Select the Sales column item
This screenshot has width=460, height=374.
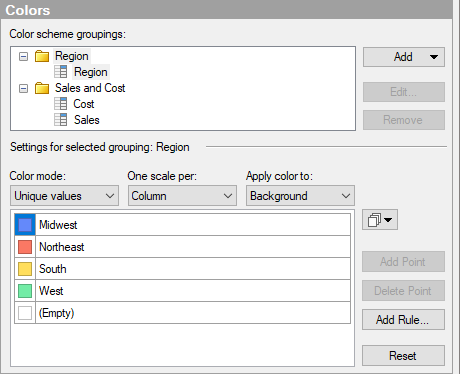[87, 120]
